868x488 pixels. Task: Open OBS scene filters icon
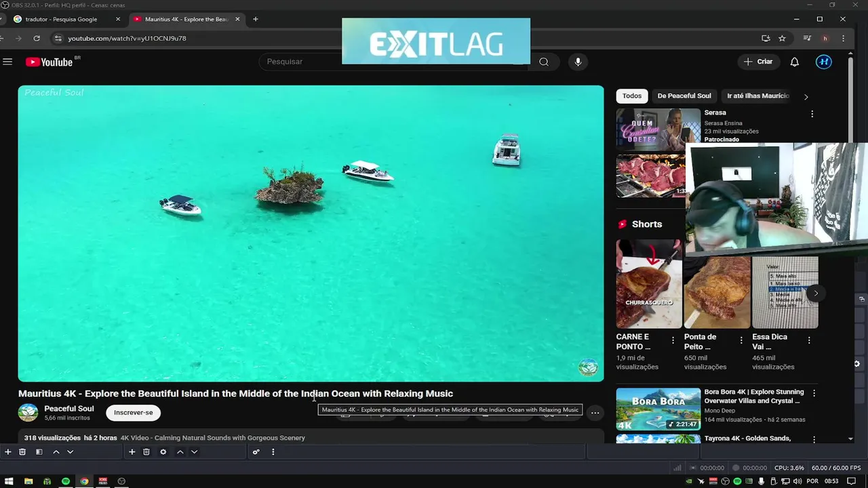coord(39,452)
